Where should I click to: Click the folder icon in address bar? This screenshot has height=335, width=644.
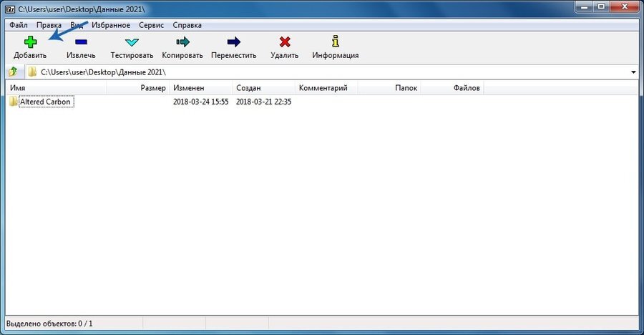pos(32,72)
